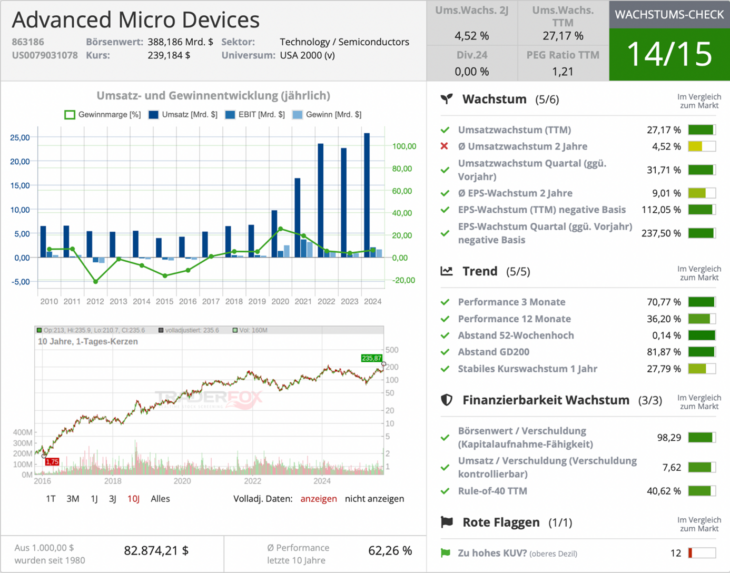730x573 pixels.
Task: Click the green checkmark beside Rule-of-40 TTM
Action: click(x=445, y=491)
